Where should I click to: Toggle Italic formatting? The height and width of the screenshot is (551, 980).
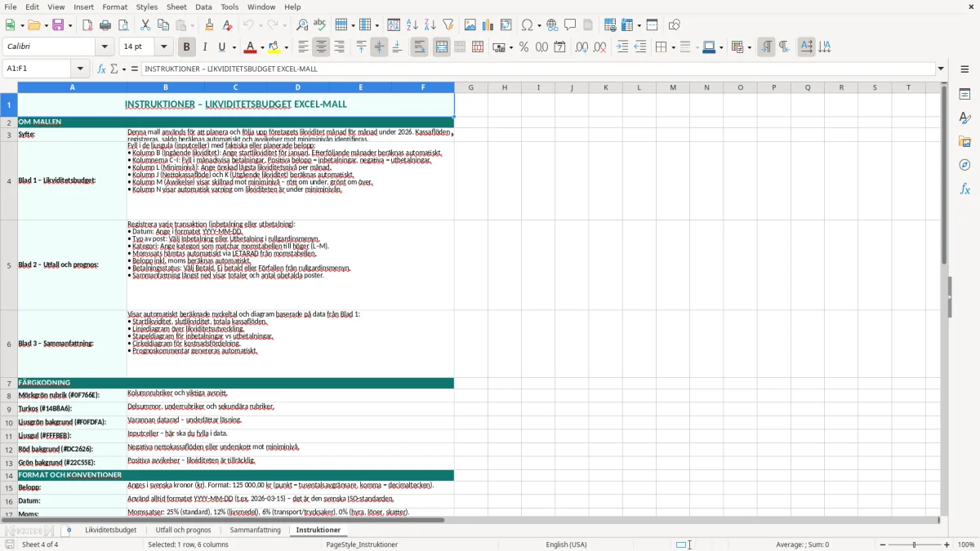(x=204, y=47)
